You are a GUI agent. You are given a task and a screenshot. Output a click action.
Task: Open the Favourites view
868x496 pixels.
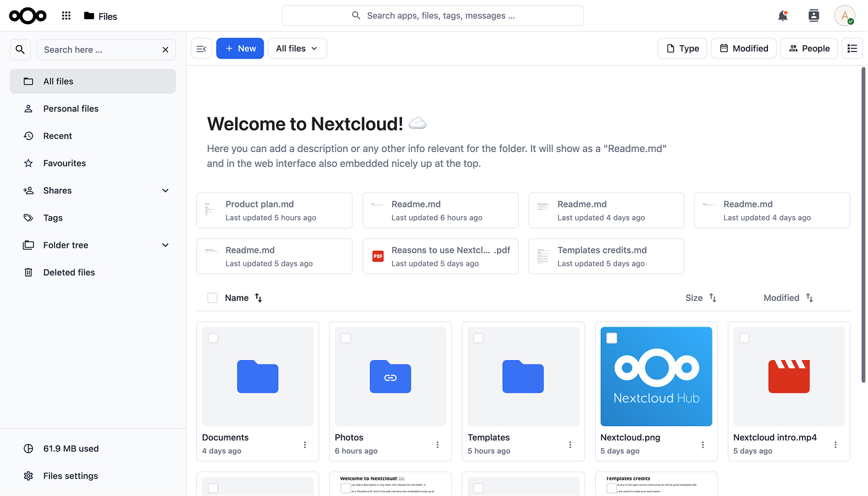[x=93, y=163]
